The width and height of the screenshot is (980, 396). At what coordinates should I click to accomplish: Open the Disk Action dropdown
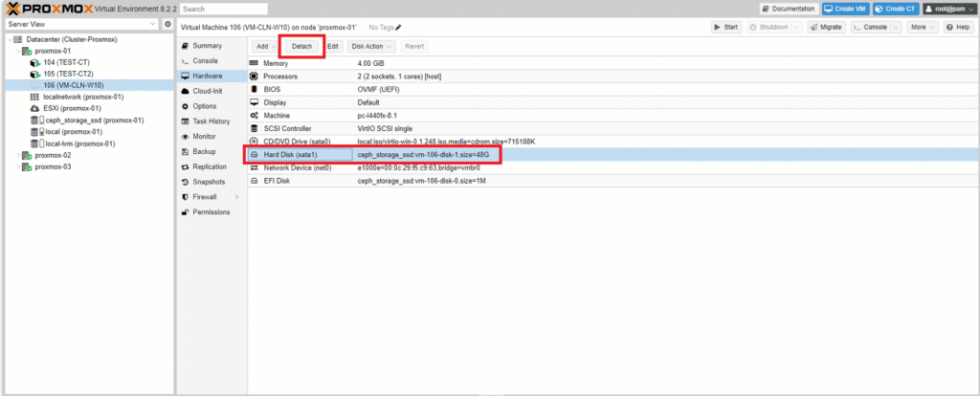[371, 46]
